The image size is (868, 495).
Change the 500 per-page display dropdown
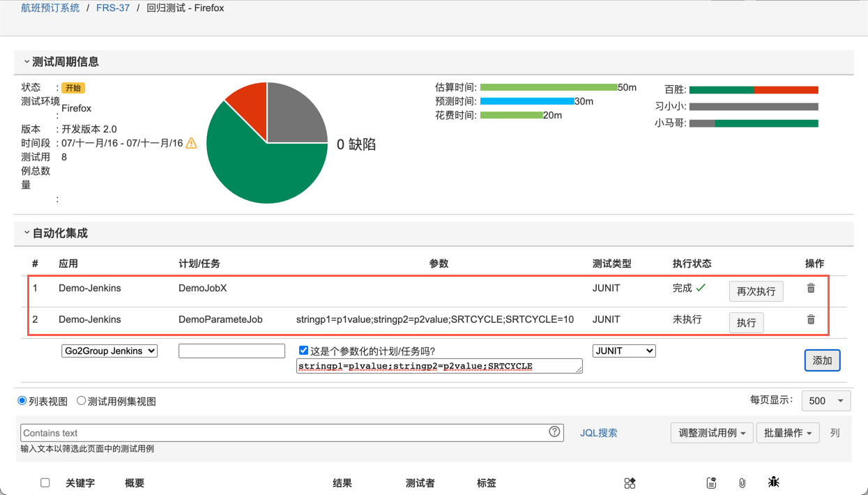(x=826, y=401)
